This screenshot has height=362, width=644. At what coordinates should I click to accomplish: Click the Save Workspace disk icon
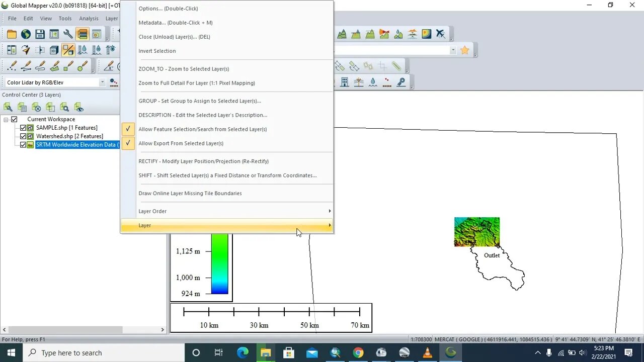pyautogui.click(x=40, y=34)
